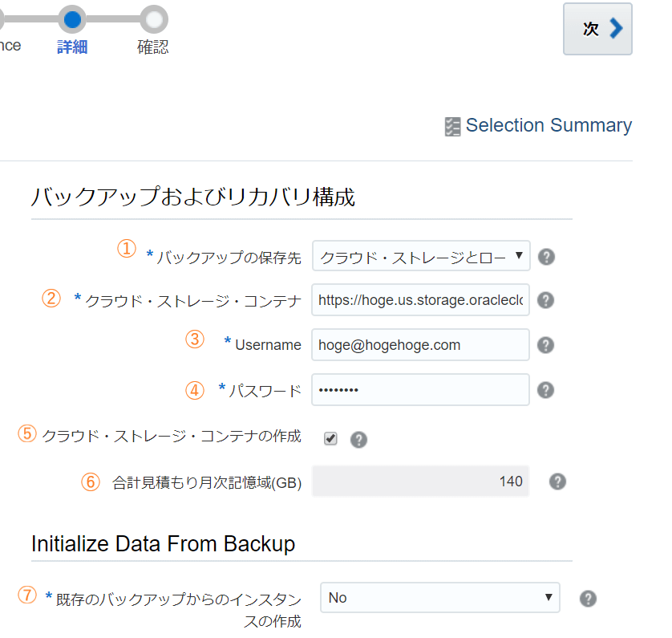Viewport: 672px width, 638px height.
Task: Click help icon for cloud storage container field
Action: pyautogui.click(x=545, y=300)
